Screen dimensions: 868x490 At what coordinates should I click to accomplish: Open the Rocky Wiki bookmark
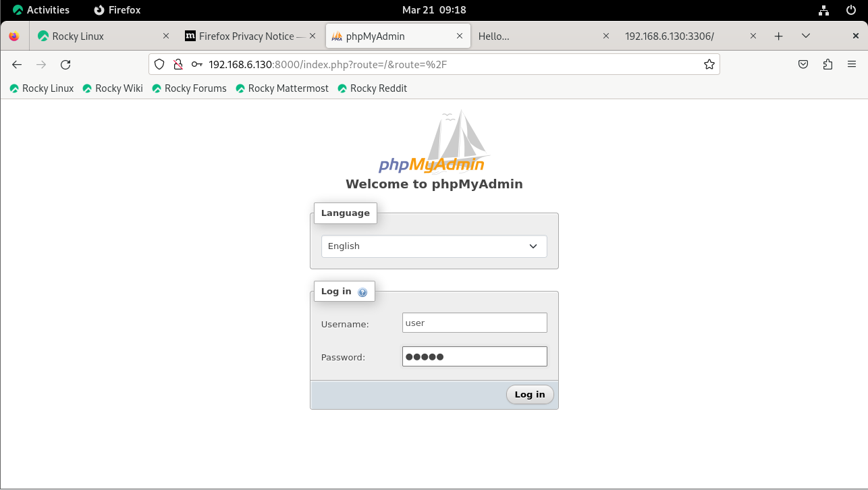point(113,88)
